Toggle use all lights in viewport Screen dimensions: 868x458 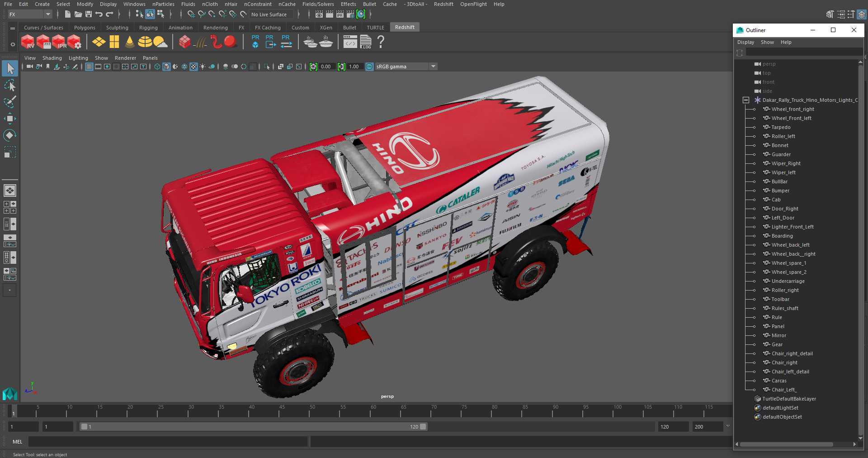[x=203, y=67]
